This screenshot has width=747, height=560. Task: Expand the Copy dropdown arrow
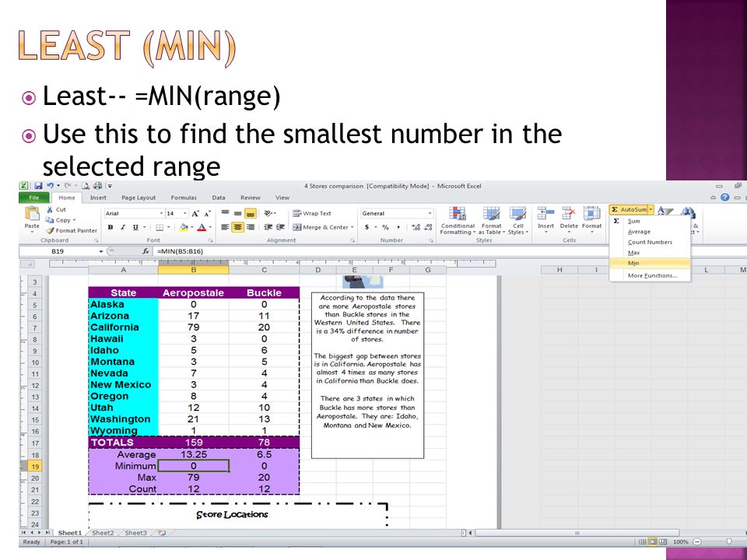[75, 220]
